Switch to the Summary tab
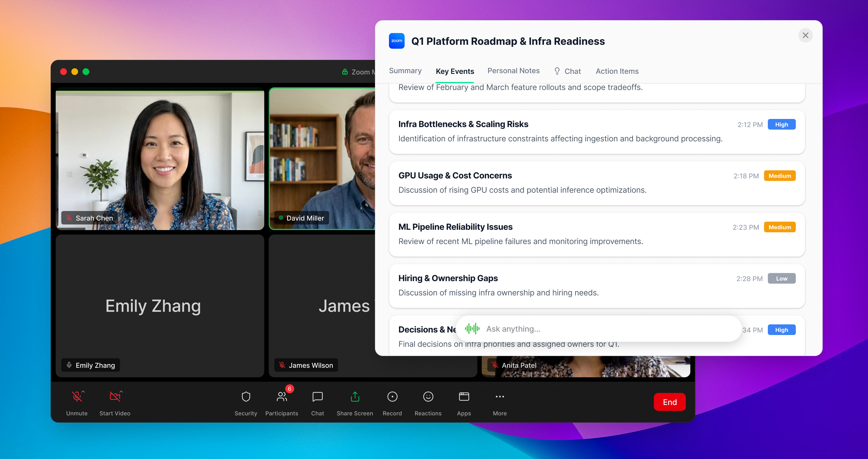Viewport: 868px width, 459px height. tap(405, 71)
